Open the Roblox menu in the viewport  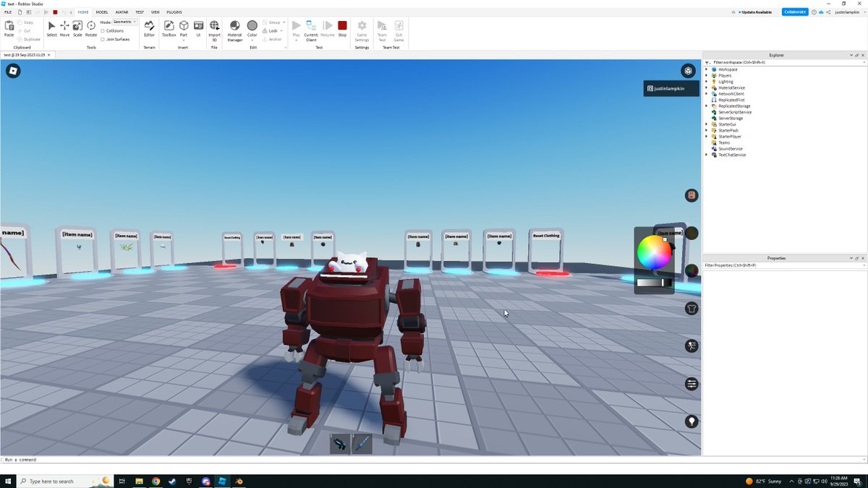[x=13, y=71]
